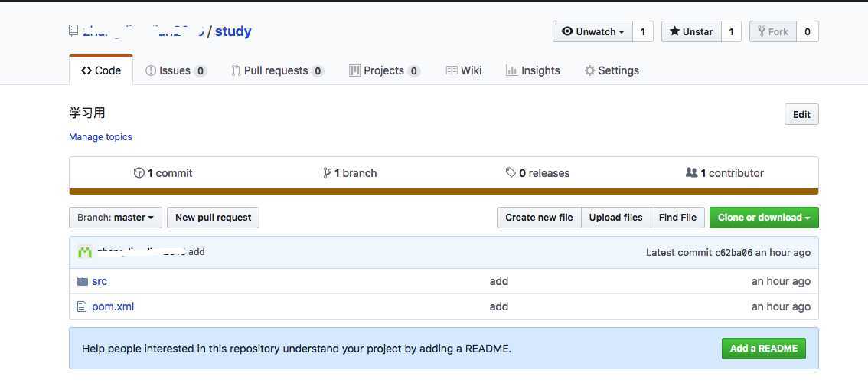Open the src folder link
This screenshot has width=868, height=390.
pyautogui.click(x=100, y=281)
